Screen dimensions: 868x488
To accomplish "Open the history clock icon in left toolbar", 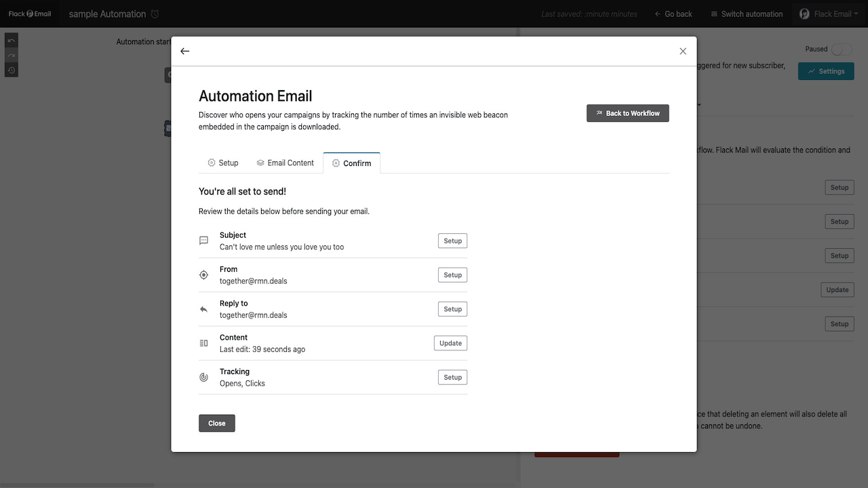I will [12, 70].
